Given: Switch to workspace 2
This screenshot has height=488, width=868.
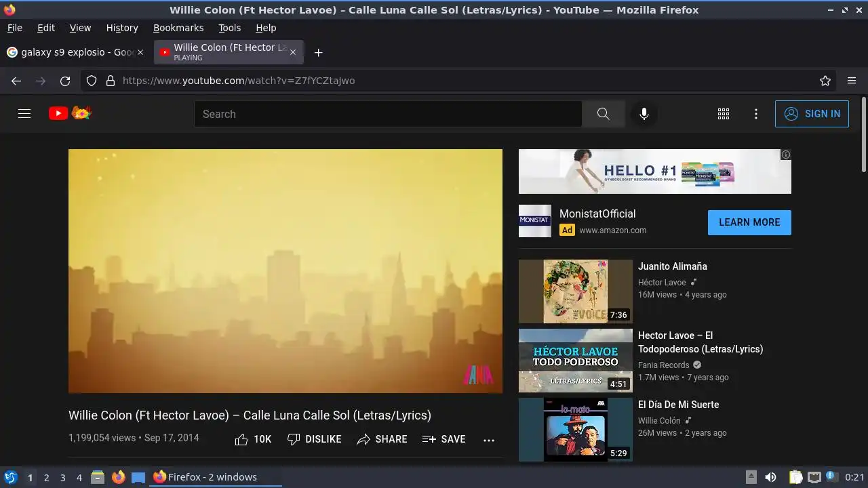Looking at the screenshot, I should (46, 477).
